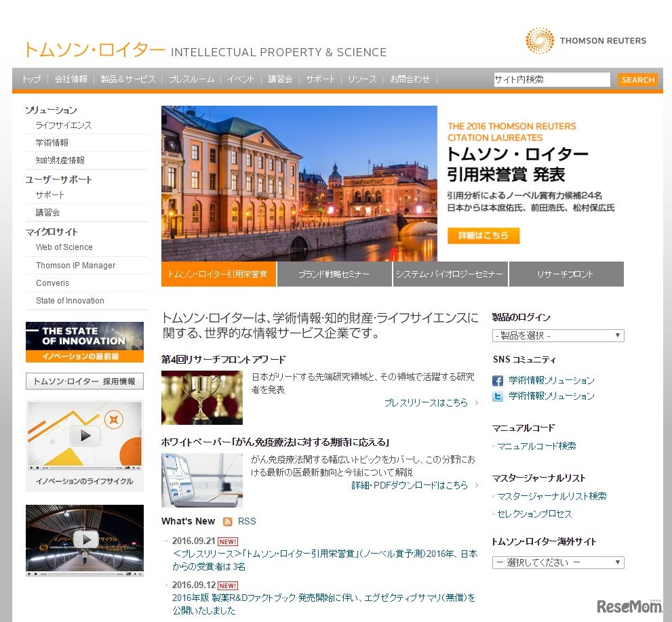Click the laptop whitepaper thumbnail

202,480
